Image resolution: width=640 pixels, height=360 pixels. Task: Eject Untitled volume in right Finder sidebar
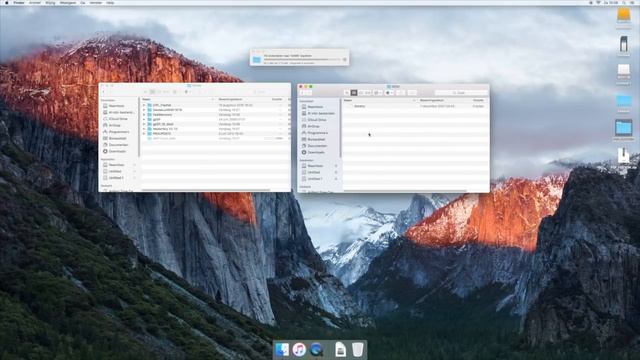click(336, 172)
